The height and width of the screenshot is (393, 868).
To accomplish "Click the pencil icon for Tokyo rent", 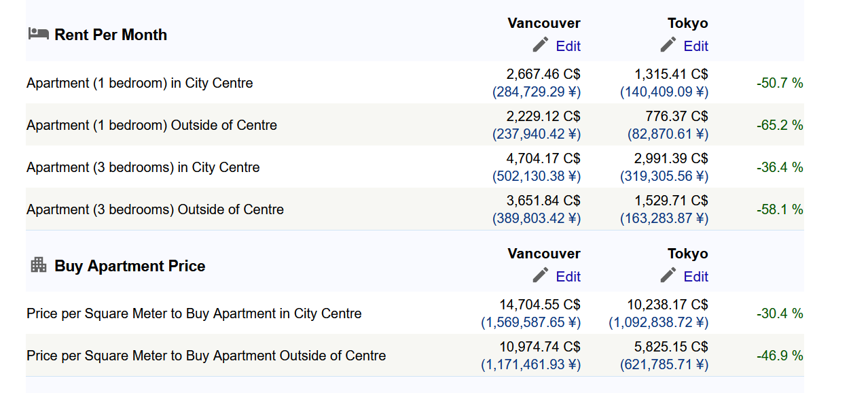I will (668, 45).
